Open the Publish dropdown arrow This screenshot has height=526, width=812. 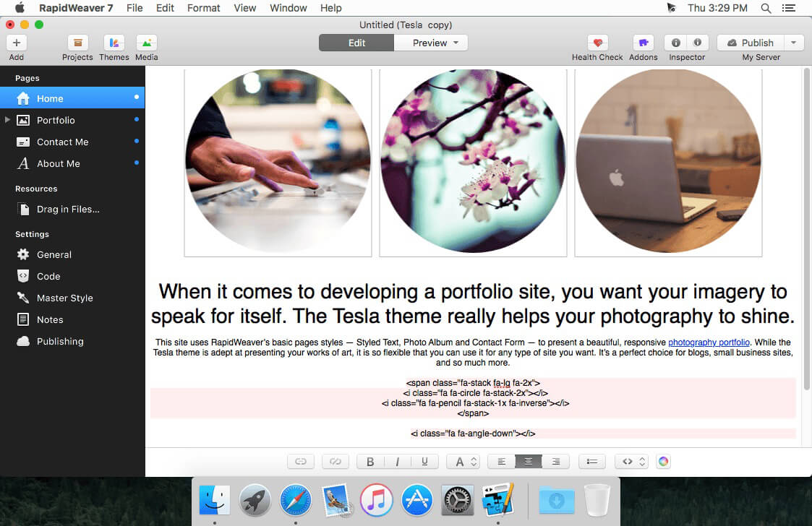point(793,43)
